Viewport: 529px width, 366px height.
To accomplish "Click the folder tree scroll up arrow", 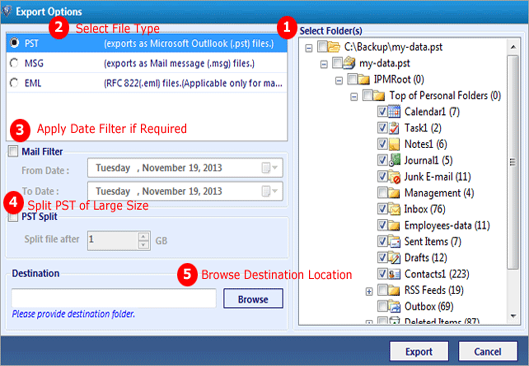I will (x=513, y=47).
